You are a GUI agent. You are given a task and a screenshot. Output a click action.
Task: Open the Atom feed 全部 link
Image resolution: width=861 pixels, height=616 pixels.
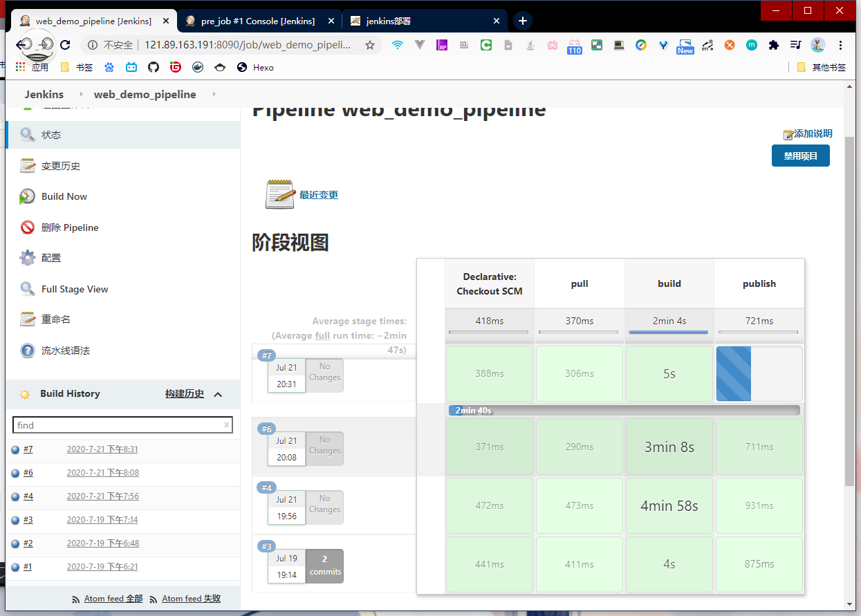coord(113,599)
